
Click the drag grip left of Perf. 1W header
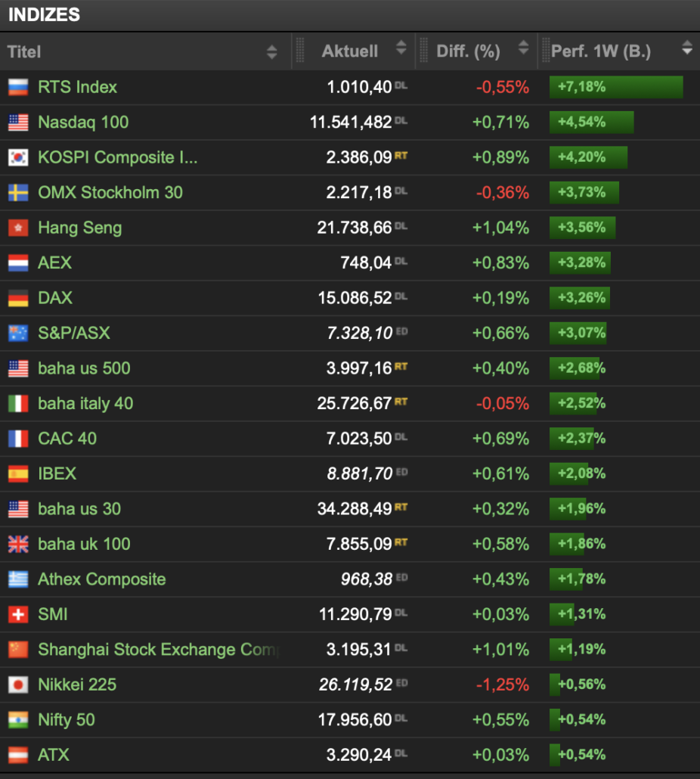click(x=546, y=51)
